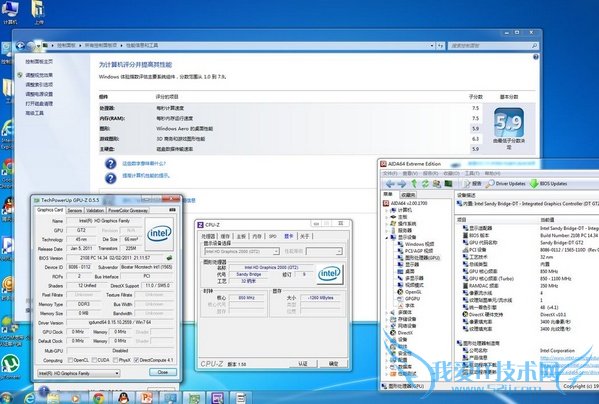Image resolution: width=599 pixels, height=404 pixels.
Task: Click 5.9 base score badge
Action: click(x=508, y=122)
